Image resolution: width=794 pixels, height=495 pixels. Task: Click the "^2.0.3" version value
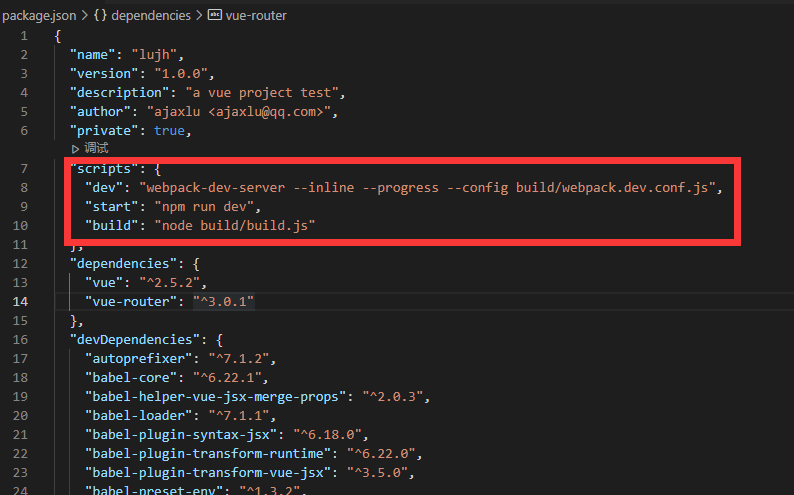coord(393,397)
